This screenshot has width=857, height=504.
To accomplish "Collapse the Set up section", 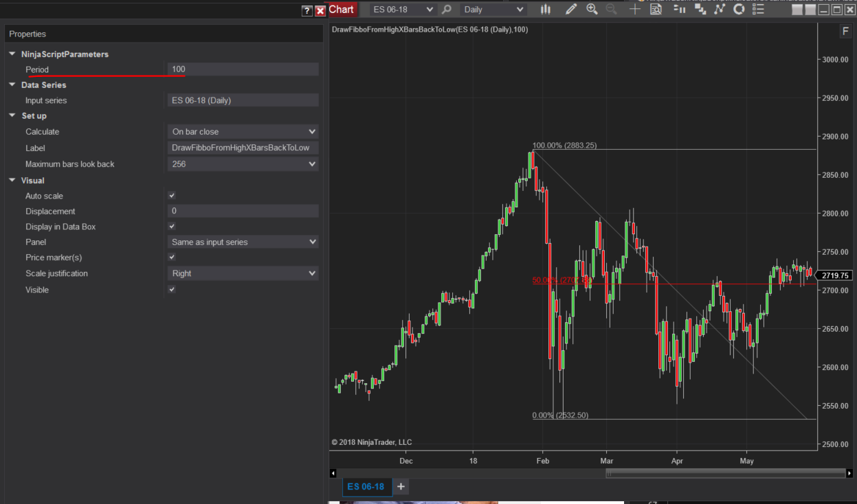I will tap(12, 116).
